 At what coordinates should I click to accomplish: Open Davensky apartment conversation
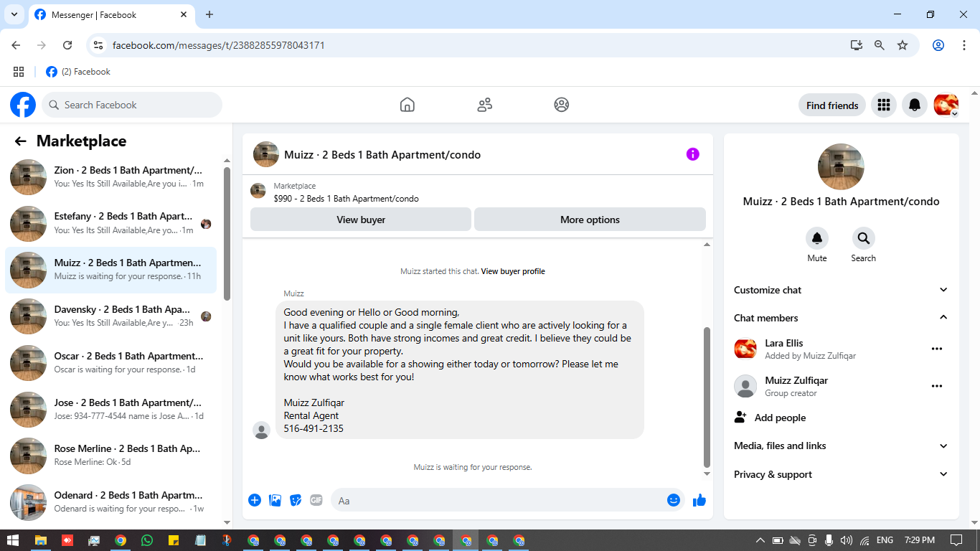111,316
